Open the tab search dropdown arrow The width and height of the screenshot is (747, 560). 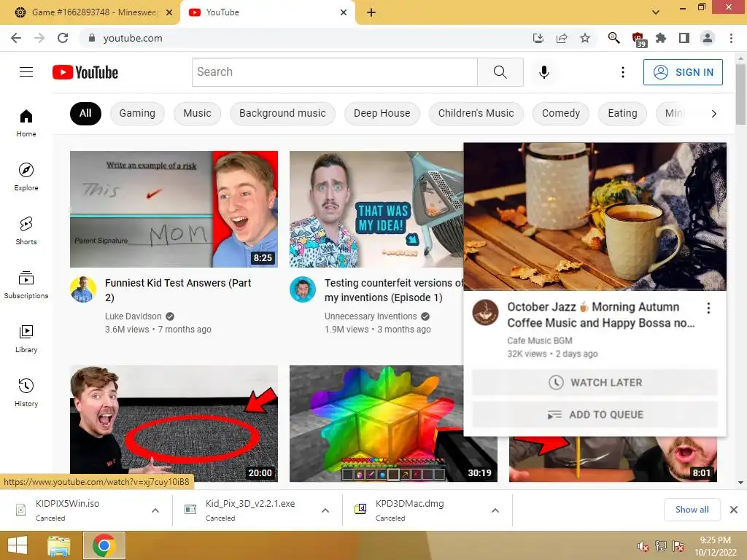click(x=656, y=12)
